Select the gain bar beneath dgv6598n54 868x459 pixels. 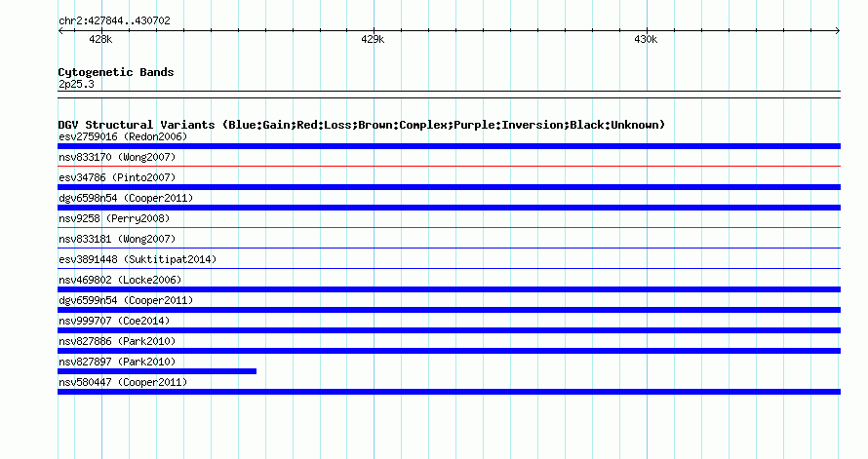449,208
